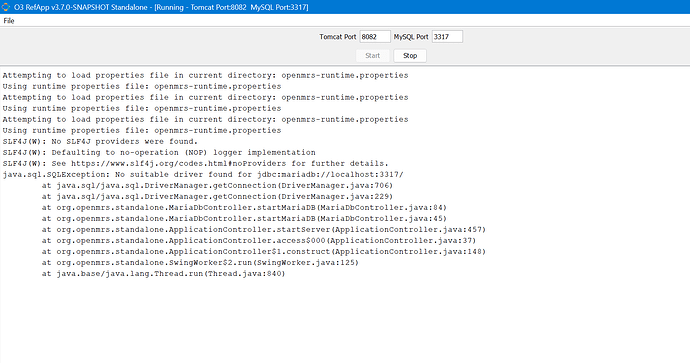Click the 'Defaulting to no-operation (NOP)' log line

159,152
